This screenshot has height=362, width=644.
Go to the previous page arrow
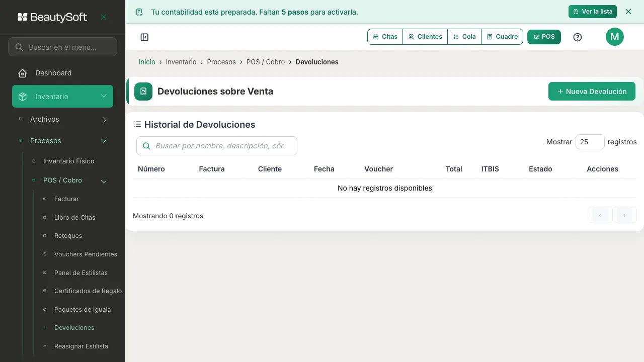(600, 215)
